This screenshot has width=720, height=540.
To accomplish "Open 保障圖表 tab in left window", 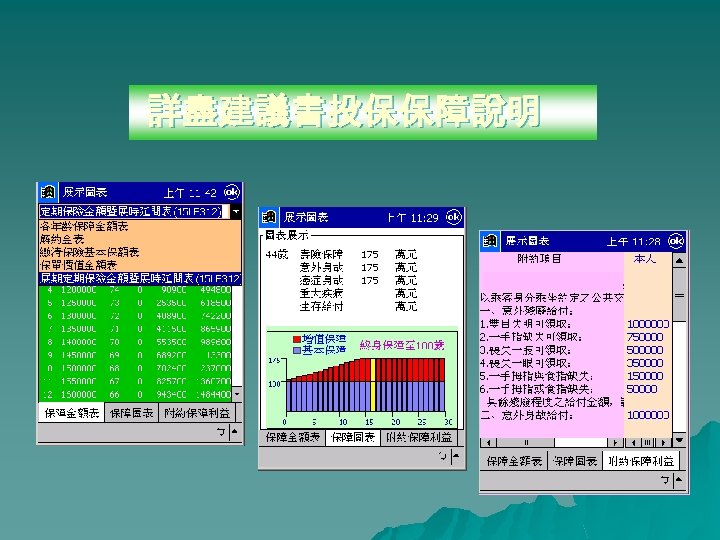I will coord(131,413).
